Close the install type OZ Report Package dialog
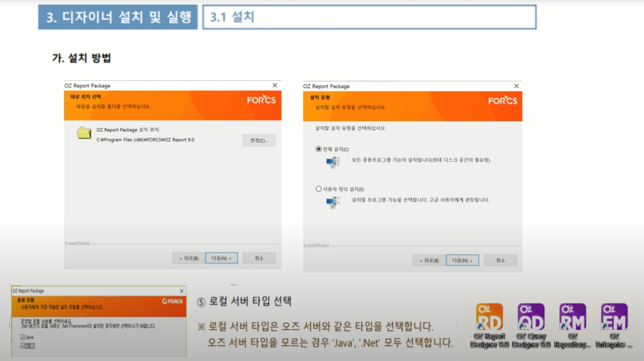The width and height of the screenshot is (644, 361). (517, 86)
